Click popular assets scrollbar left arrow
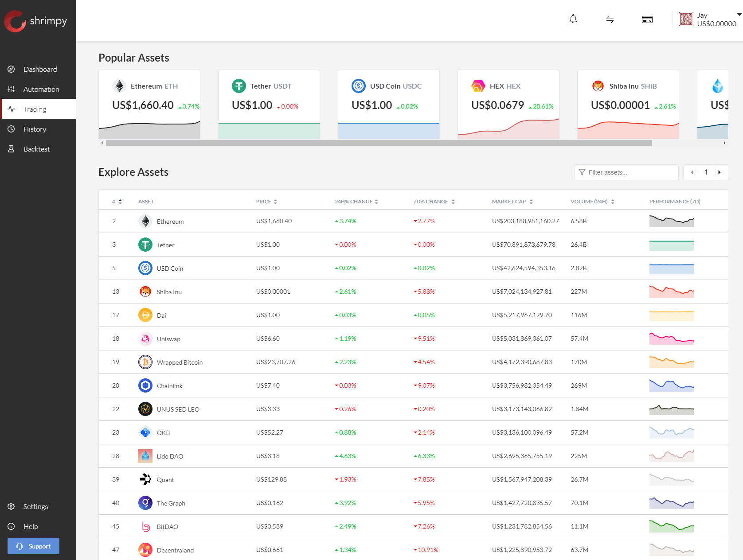This screenshot has height=560, width=743. 102,143
